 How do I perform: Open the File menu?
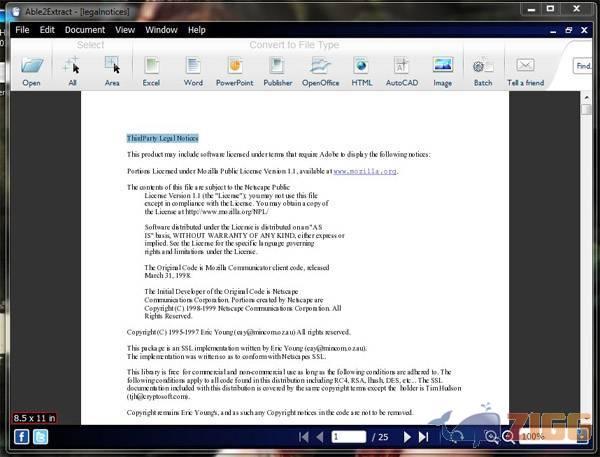(x=22, y=30)
